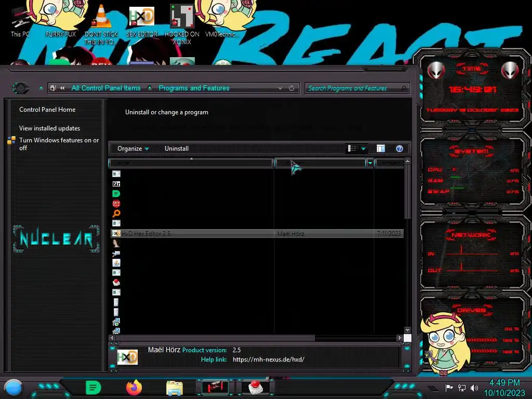Select the red button program row icon
This screenshot has width=532, height=399.
coord(116,283)
